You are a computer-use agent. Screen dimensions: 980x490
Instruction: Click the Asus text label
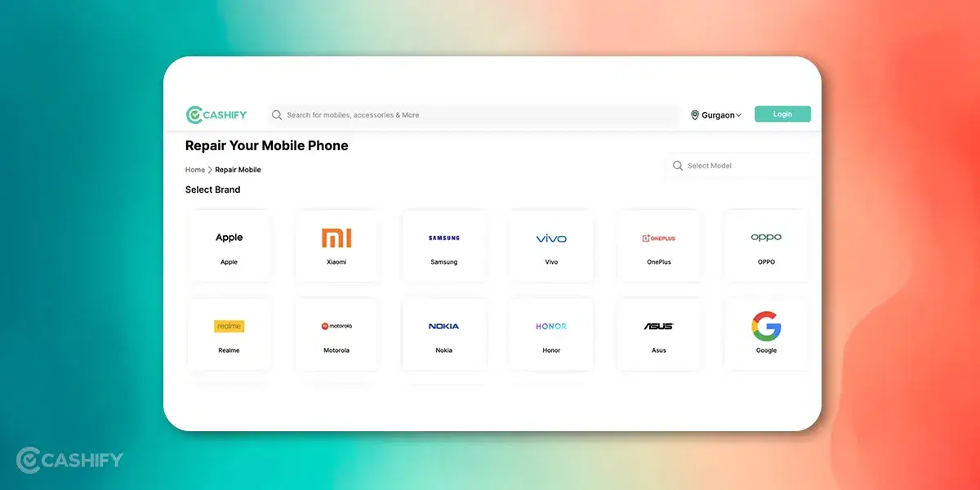[658, 350]
